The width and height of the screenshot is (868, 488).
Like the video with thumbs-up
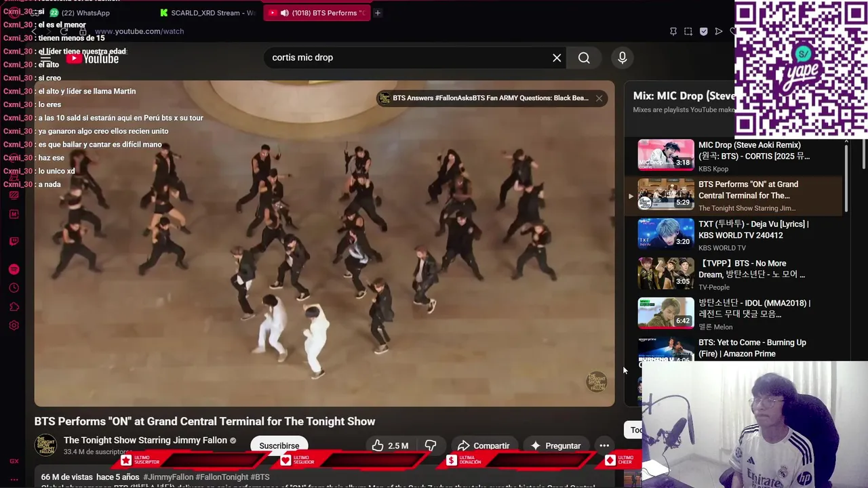[x=390, y=445]
